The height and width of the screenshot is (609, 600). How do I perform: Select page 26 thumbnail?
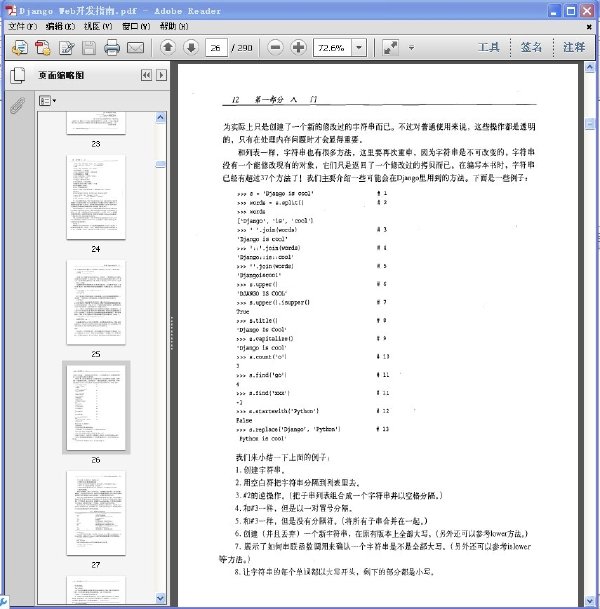(96, 407)
